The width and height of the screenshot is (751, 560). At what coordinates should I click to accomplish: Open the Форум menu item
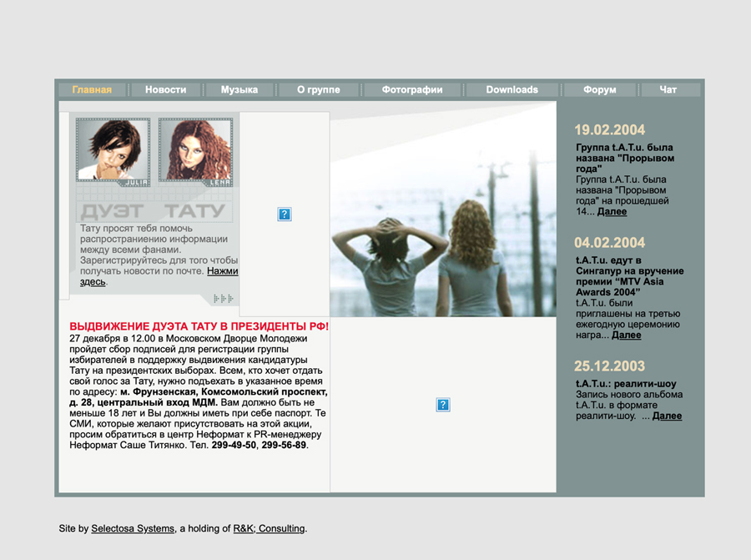point(600,89)
